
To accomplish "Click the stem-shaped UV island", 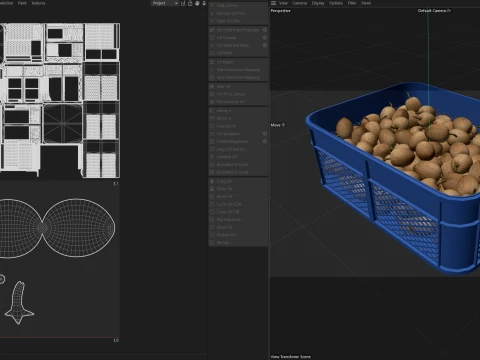I will (18, 303).
